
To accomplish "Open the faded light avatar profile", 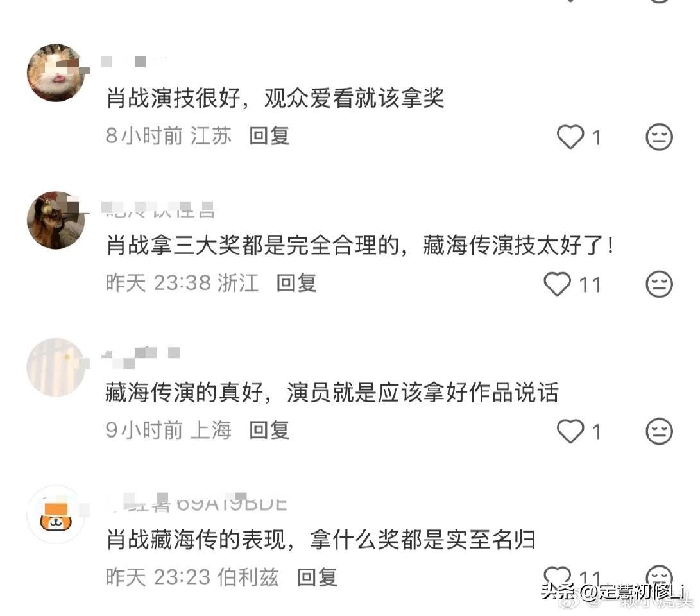I will 56,367.
